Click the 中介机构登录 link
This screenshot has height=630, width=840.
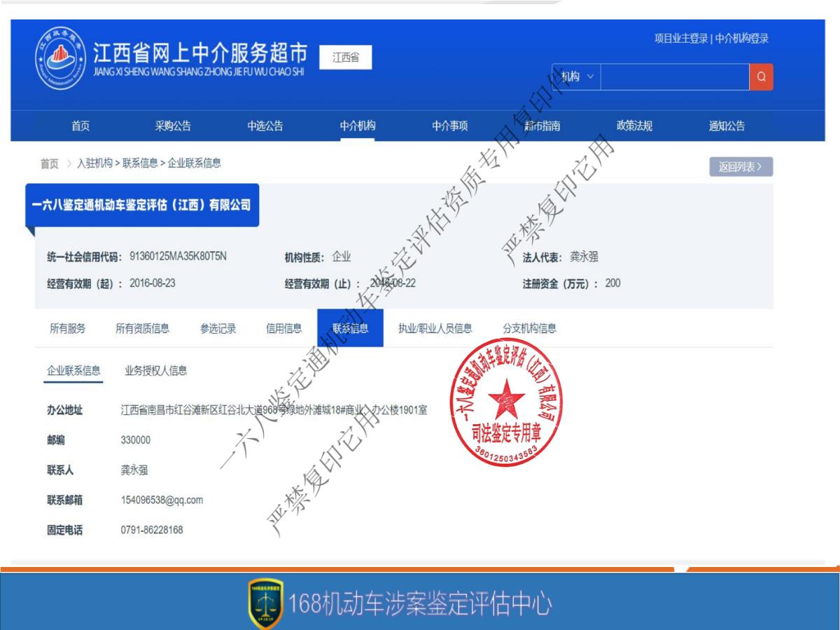pyautogui.click(x=741, y=38)
